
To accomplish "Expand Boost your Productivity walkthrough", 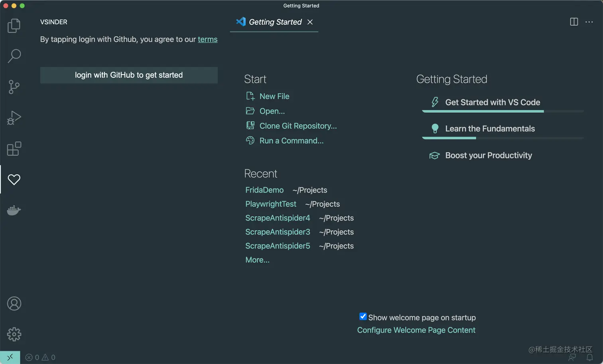I will [488, 155].
